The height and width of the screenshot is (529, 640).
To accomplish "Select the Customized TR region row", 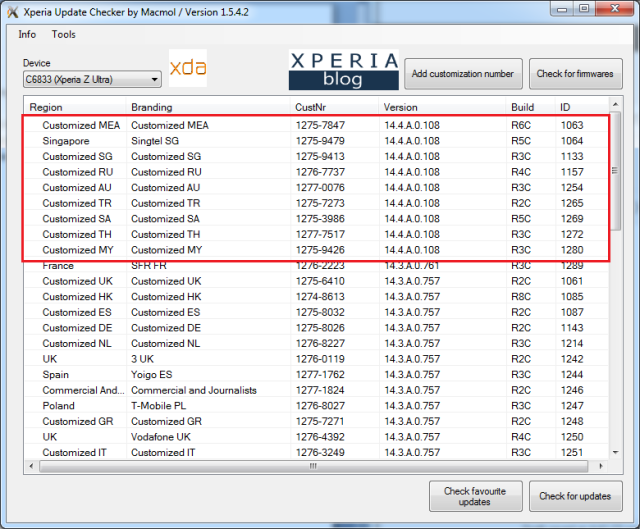I will [316, 203].
